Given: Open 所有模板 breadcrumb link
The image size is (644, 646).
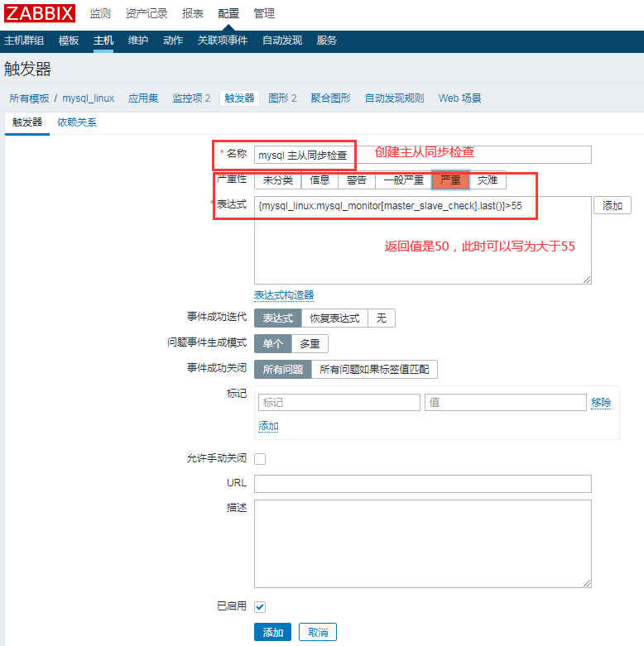Looking at the screenshot, I should [29, 98].
